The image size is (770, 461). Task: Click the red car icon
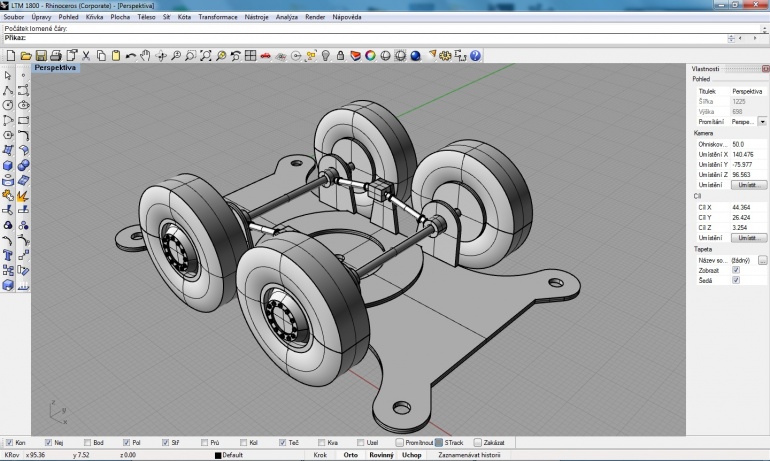pos(266,55)
